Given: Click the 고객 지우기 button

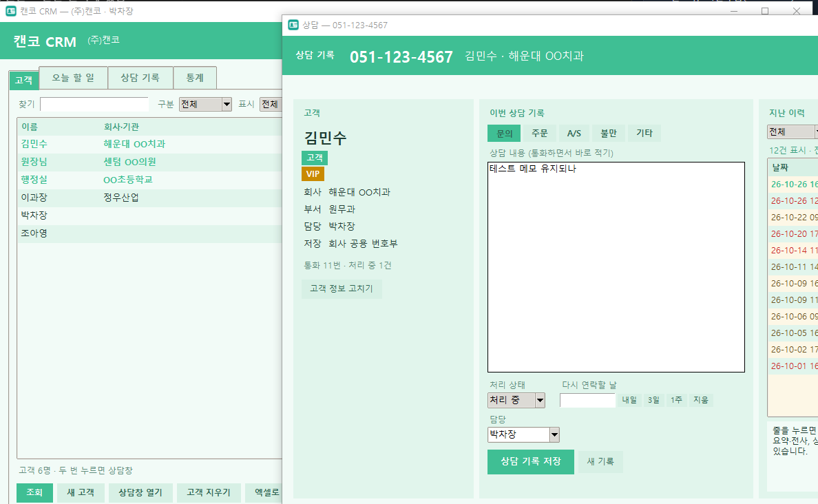Looking at the screenshot, I should [209, 492].
